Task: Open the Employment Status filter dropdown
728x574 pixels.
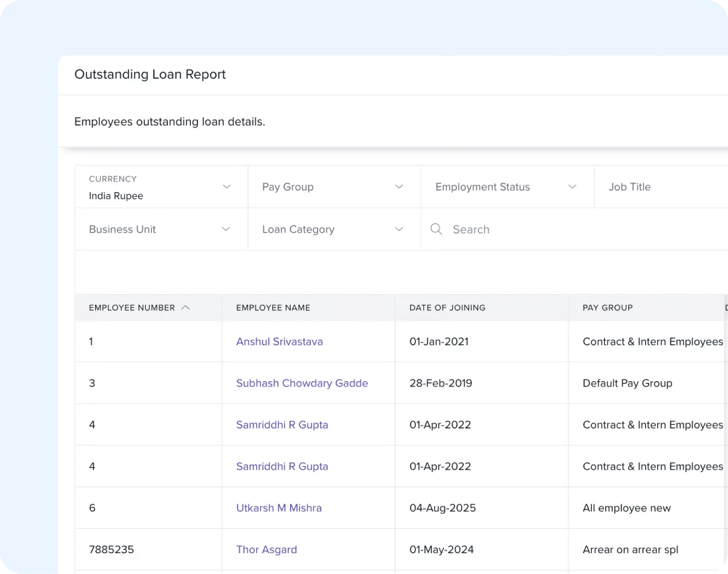Action: [x=508, y=187]
